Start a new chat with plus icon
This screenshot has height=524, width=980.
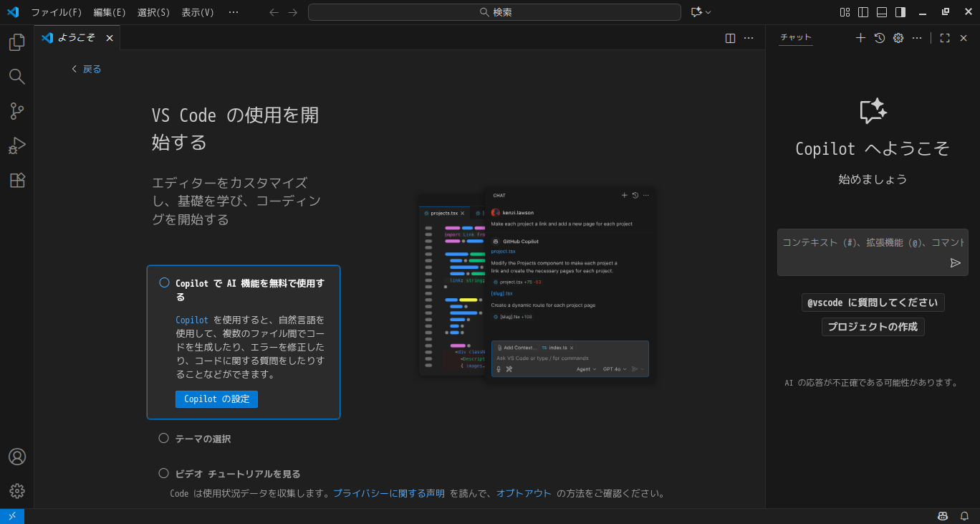click(861, 38)
